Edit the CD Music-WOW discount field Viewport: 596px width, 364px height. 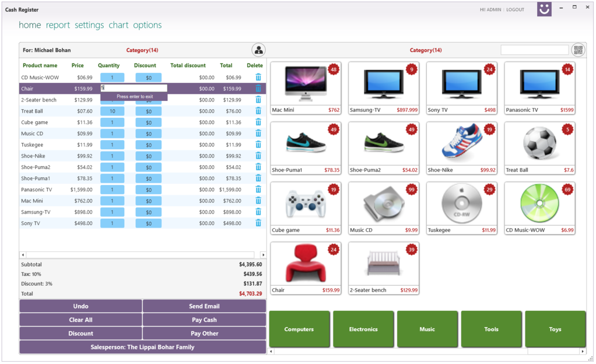tap(149, 78)
